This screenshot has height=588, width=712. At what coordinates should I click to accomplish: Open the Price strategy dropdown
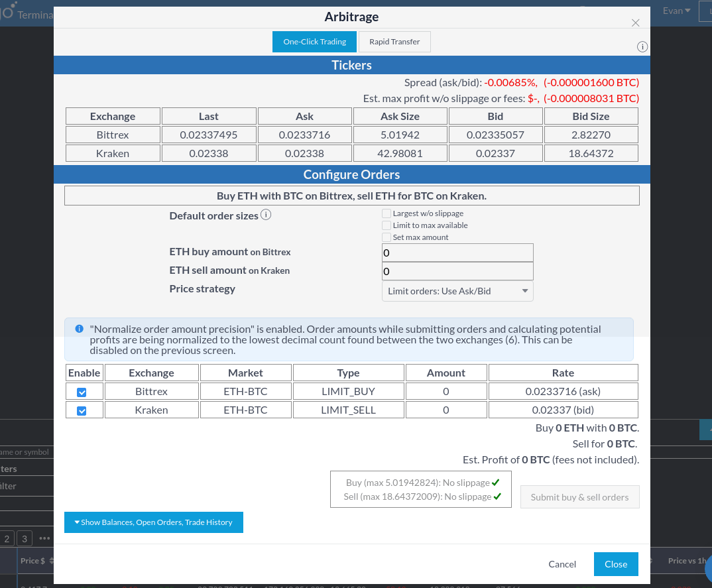[x=457, y=291]
